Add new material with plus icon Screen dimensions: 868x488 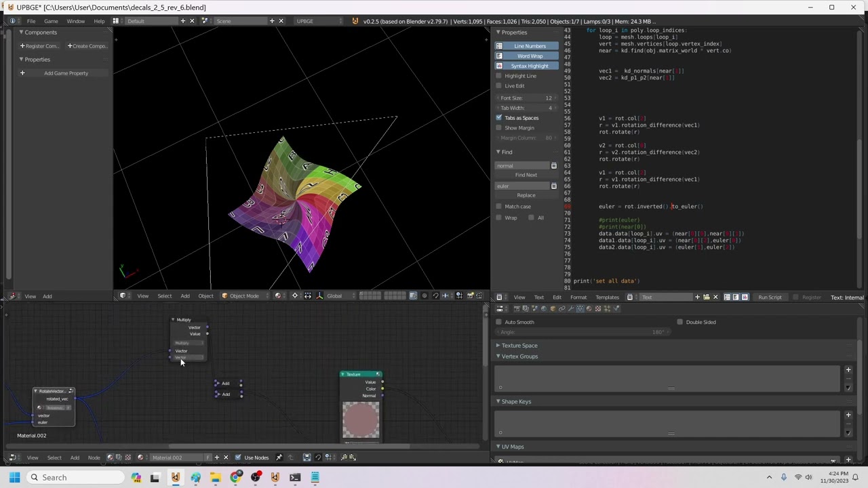(x=218, y=457)
